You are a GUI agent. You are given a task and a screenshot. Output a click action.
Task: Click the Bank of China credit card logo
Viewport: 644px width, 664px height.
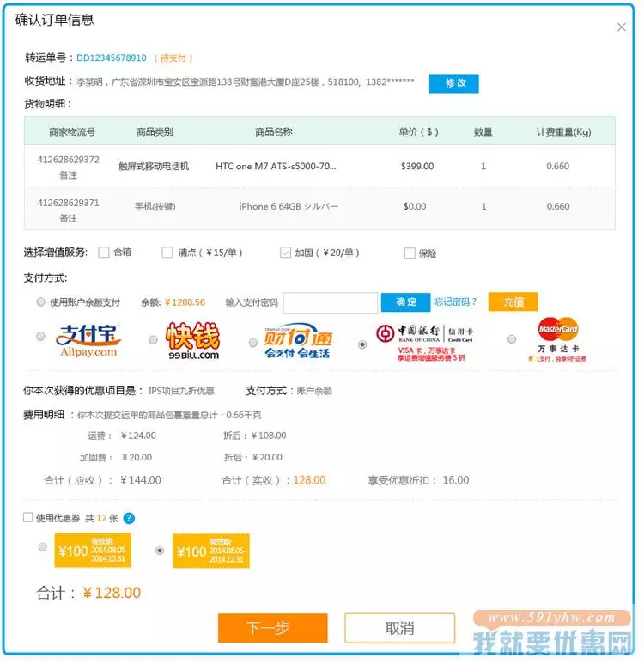coord(425,343)
